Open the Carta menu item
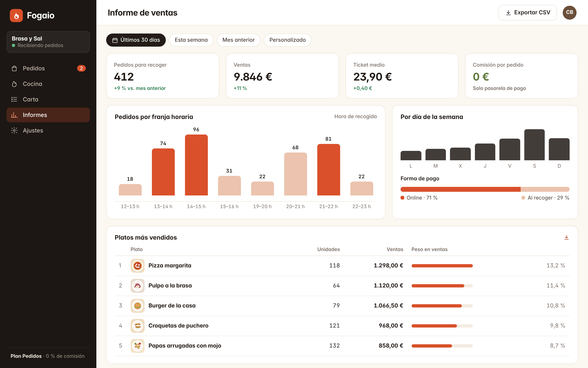588x368 pixels. [48, 99]
